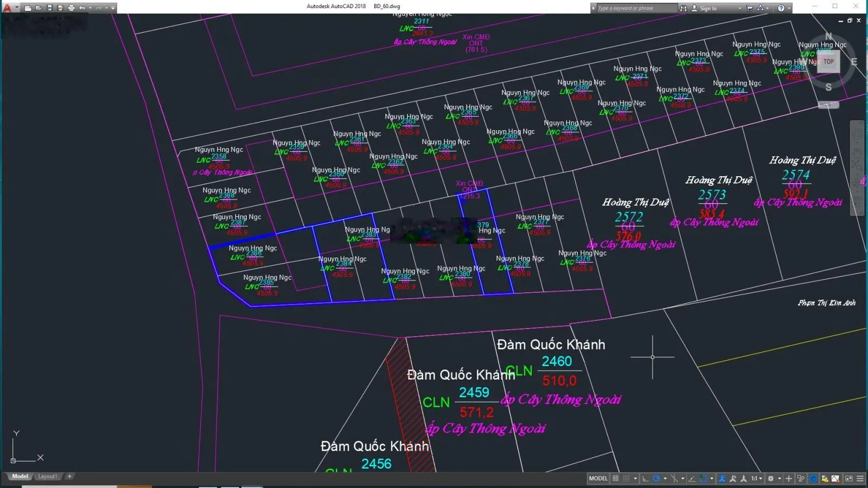Open the AutoCAD application menu logo

coord(8,8)
